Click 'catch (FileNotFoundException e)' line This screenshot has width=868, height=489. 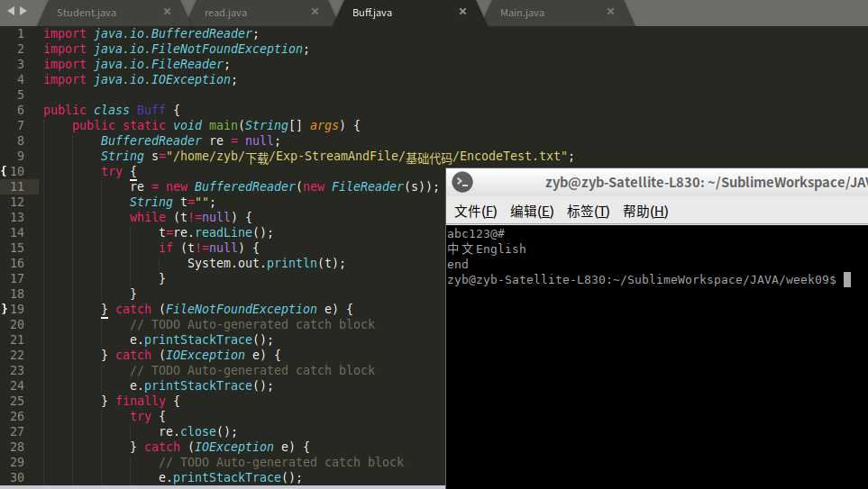227,309
